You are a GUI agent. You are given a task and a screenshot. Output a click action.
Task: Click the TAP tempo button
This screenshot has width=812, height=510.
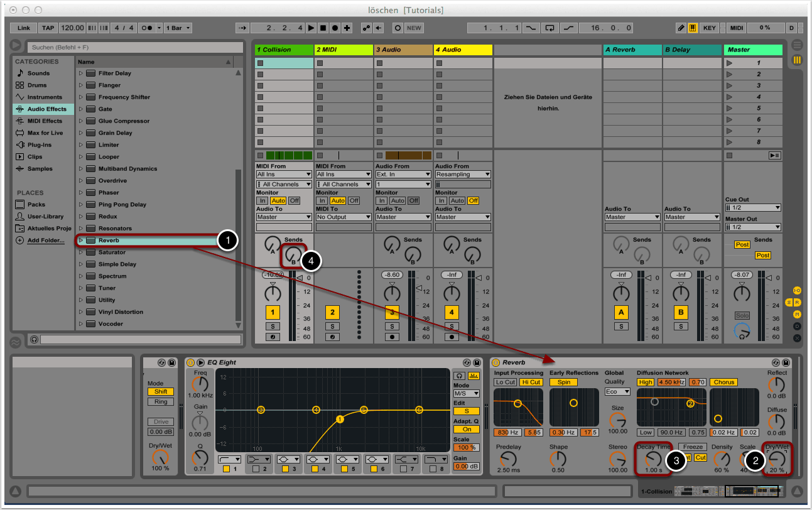coord(48,28)
